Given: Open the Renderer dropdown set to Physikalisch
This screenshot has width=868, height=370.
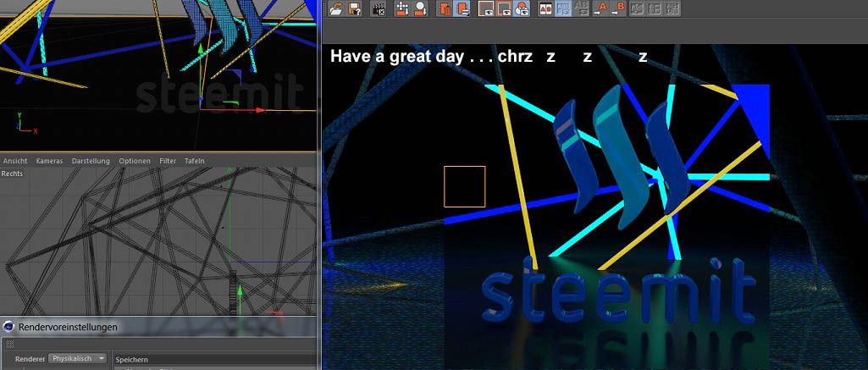Looking at the screenshot, I should [78, 358].
